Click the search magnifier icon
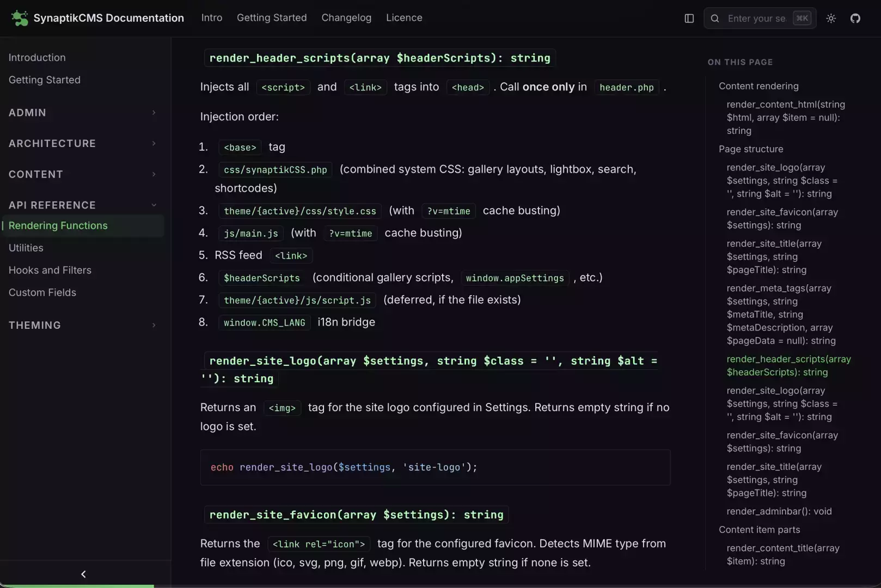This screenshot has height=588, width=881. 715,19
